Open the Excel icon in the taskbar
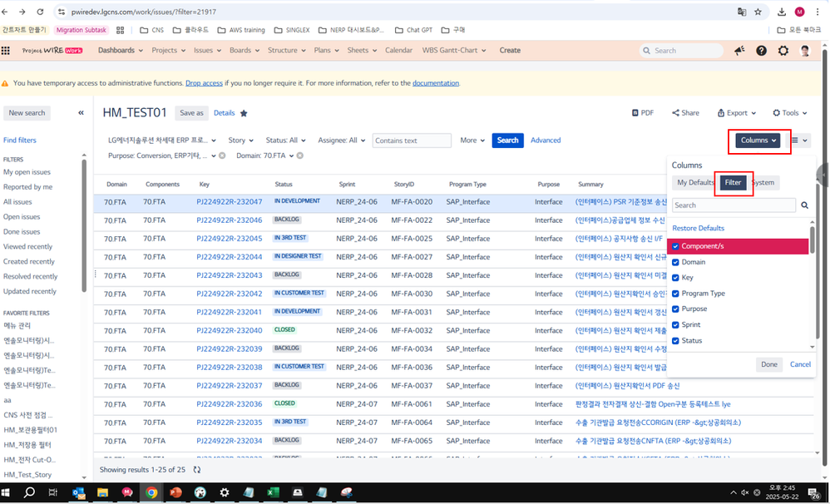 (x=273, y=493)
